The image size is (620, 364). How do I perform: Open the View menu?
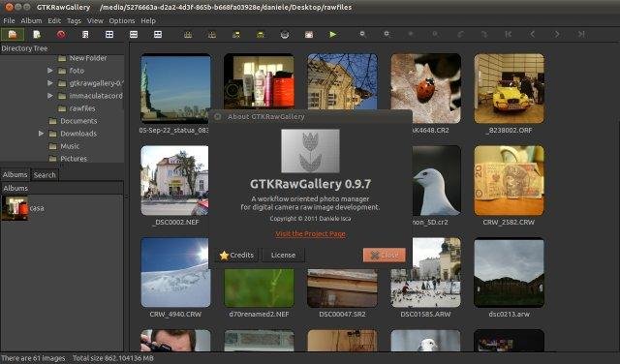[x=95, y=20]
